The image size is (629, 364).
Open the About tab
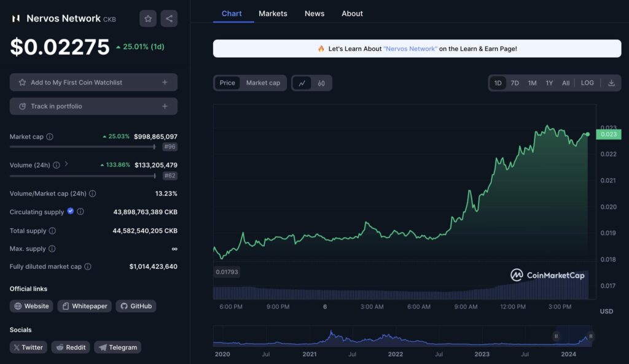coord(352,14)
